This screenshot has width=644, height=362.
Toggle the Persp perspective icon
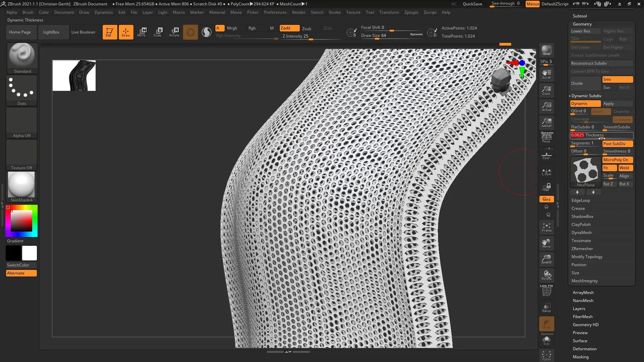546,137
